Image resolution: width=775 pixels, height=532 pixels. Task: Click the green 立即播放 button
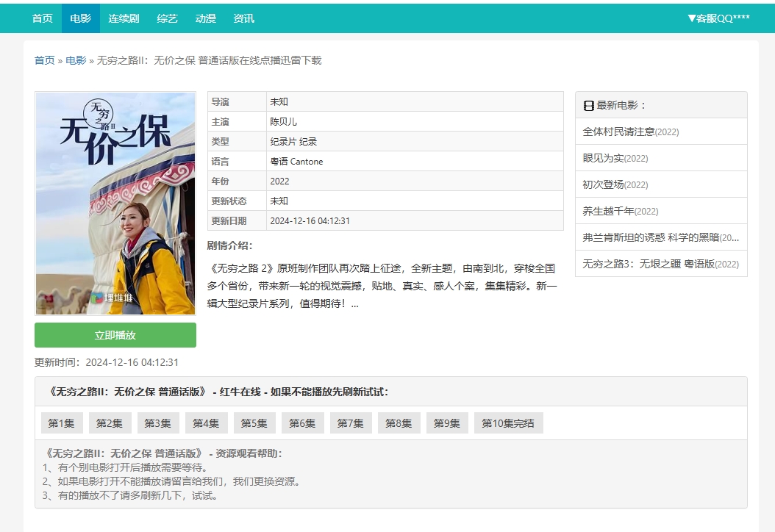[115, 335]
